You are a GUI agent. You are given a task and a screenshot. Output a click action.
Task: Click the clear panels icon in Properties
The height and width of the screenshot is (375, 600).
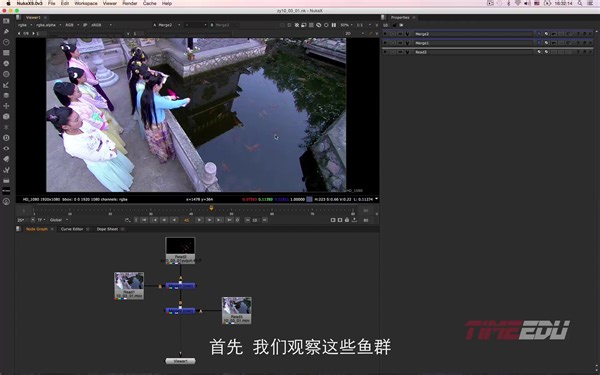(x=401, y=25)
